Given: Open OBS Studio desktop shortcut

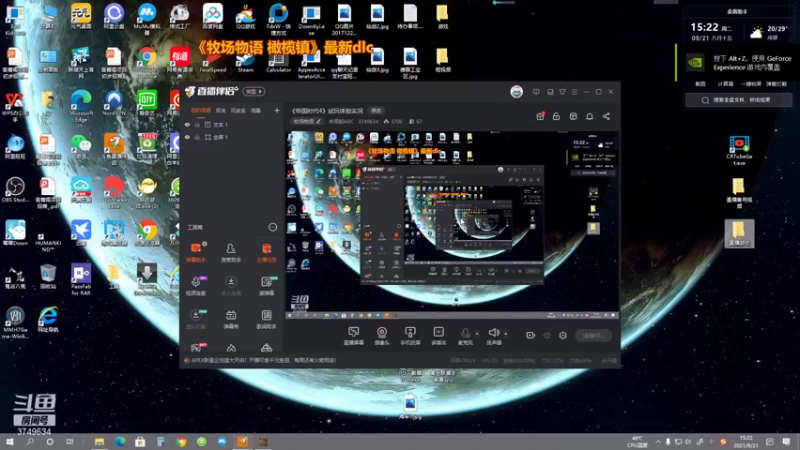Looking at the screenshot, I should click(x=15, y=190).
